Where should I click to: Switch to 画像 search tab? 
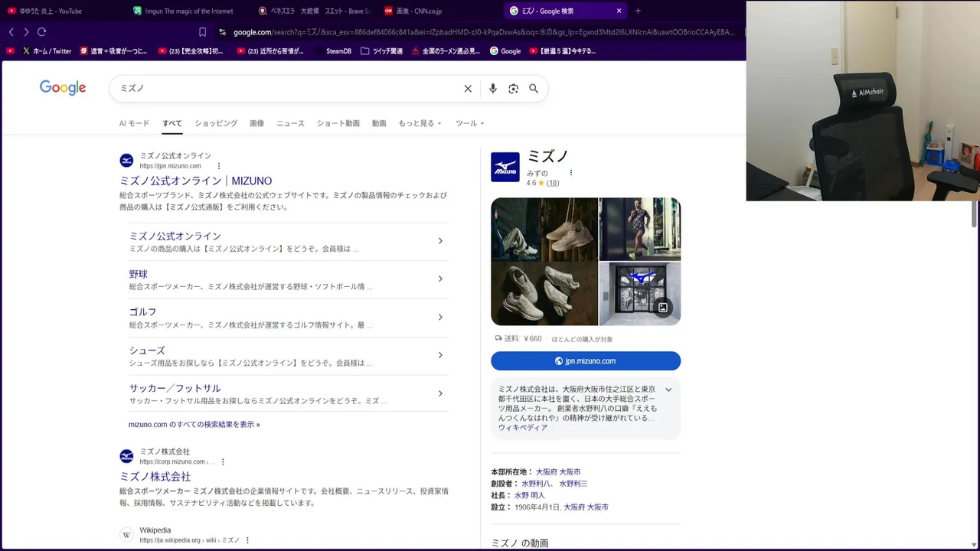pos(257,123)
